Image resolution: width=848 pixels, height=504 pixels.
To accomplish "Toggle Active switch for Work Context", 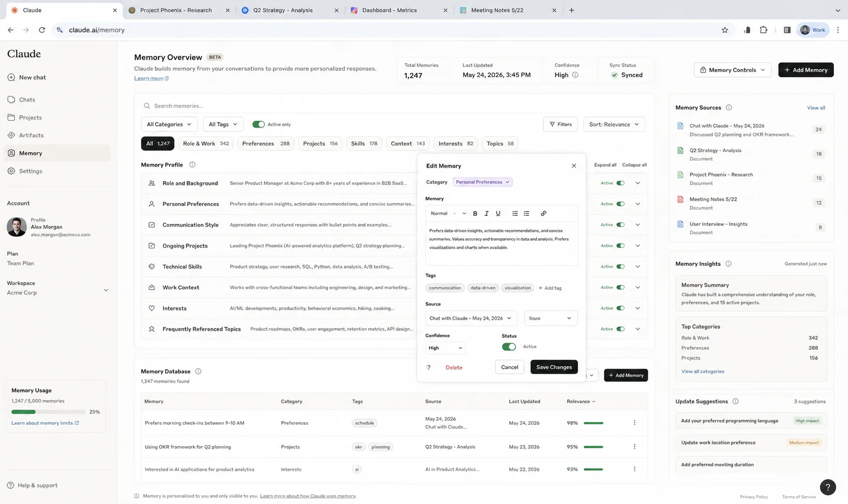I will coord(620,287).
